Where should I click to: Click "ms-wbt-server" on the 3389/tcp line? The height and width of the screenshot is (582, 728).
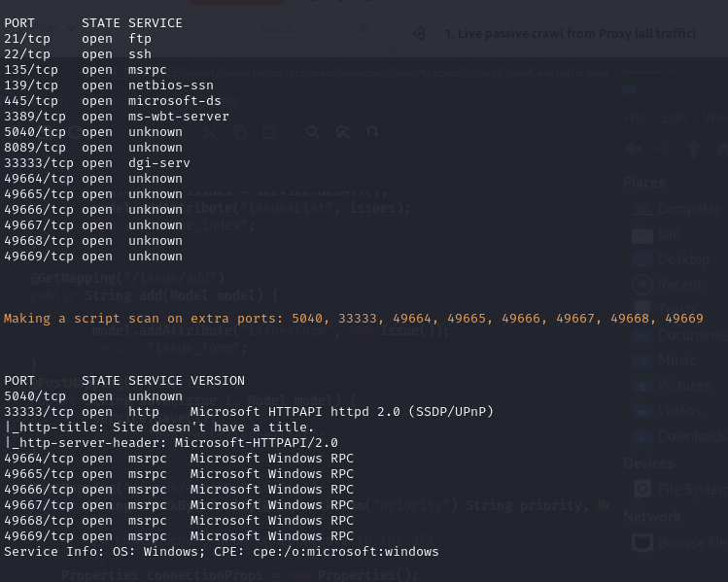pos(179,117)
